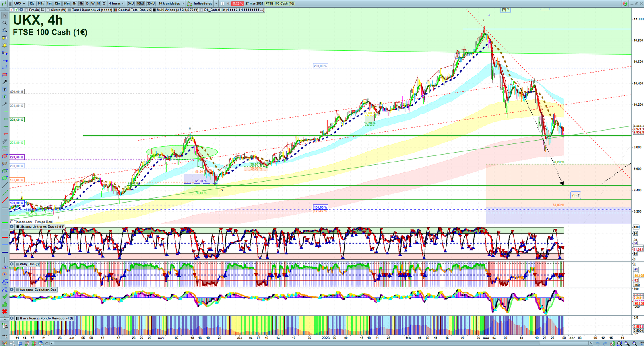Toggle the Precio checkbox
644x346 pixels.
point(27,10)
